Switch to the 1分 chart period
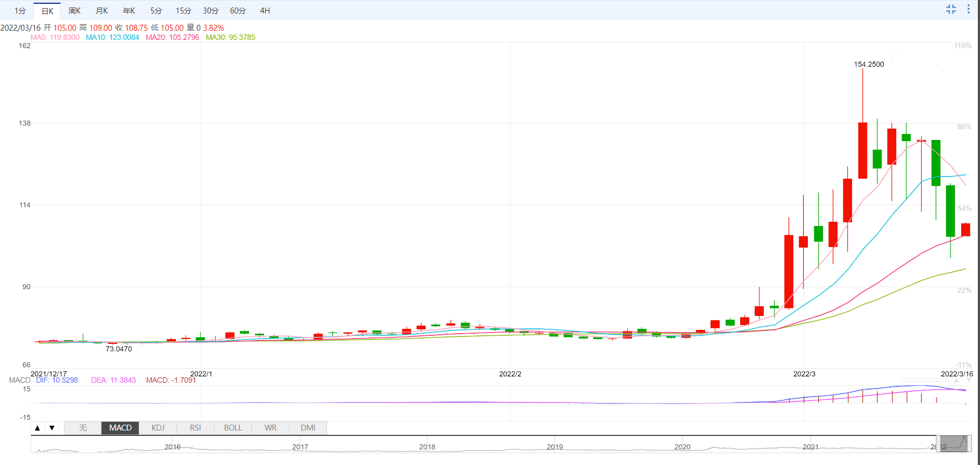 point(20,11)
